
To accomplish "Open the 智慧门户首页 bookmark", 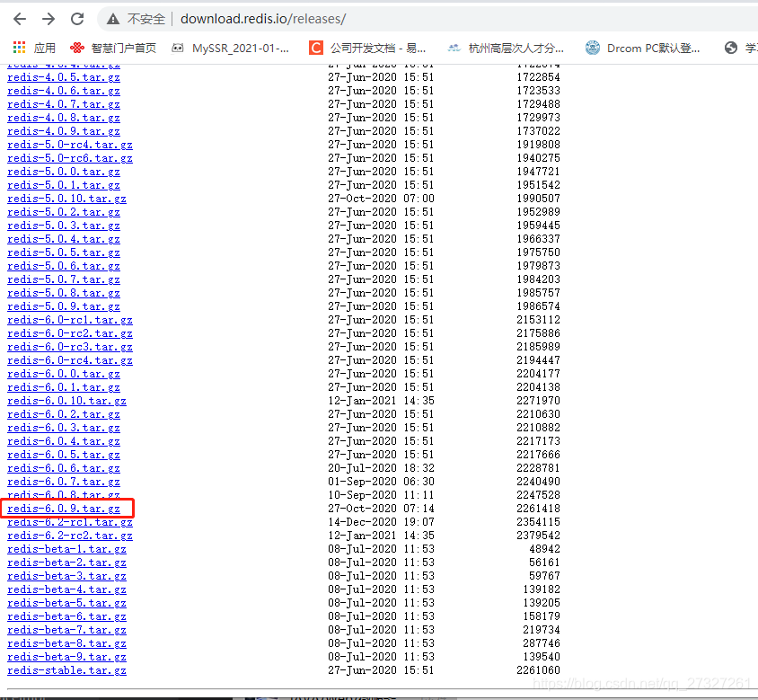I will [x=113, y=48].
